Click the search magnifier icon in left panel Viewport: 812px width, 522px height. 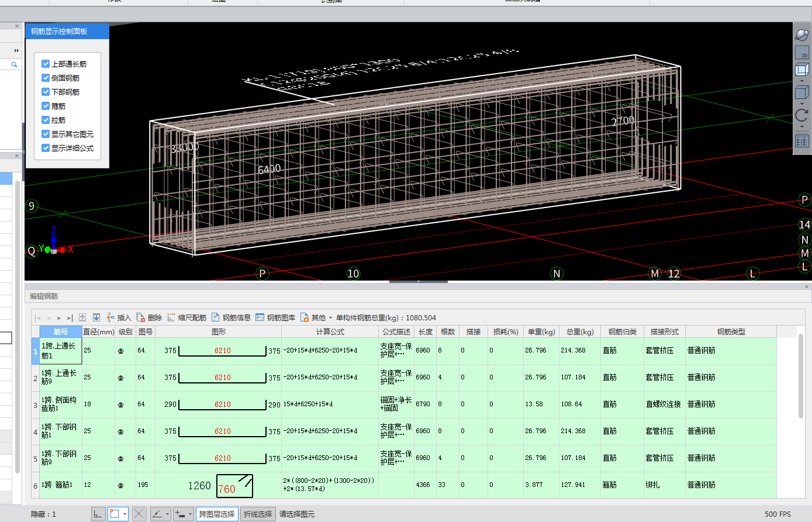[15, 65]
